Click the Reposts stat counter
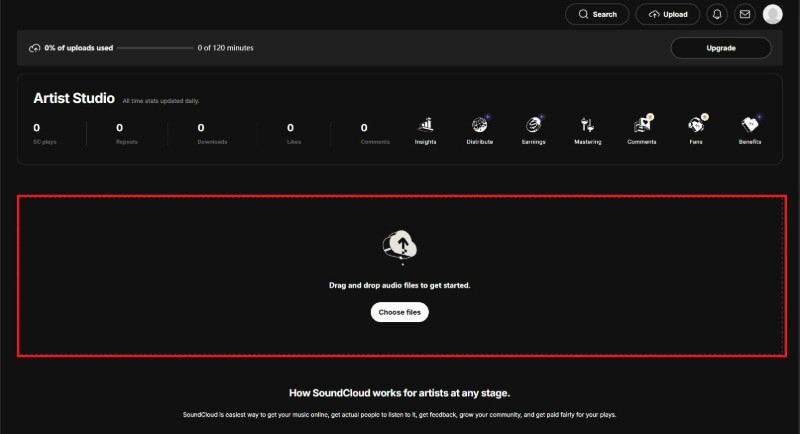Viewport: 800px width, 434px height. coord(120,128)
